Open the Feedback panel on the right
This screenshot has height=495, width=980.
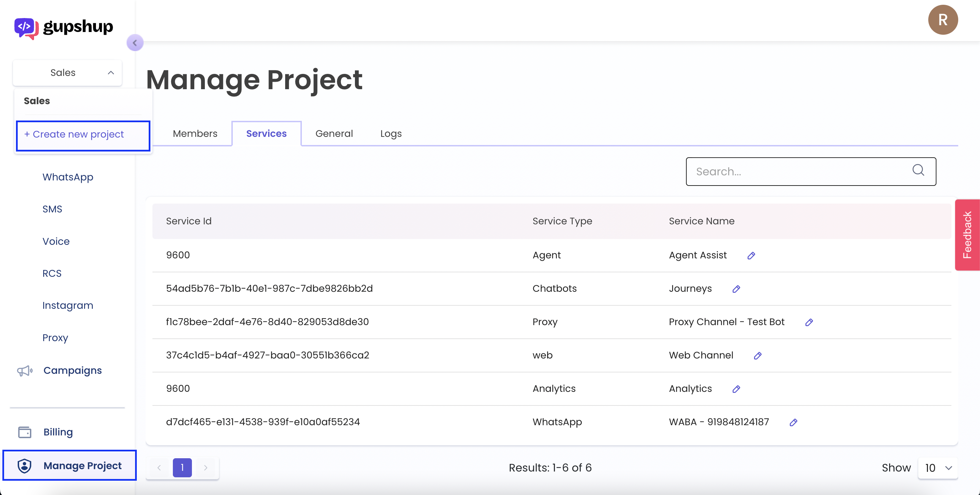click(x=967, y=235)
